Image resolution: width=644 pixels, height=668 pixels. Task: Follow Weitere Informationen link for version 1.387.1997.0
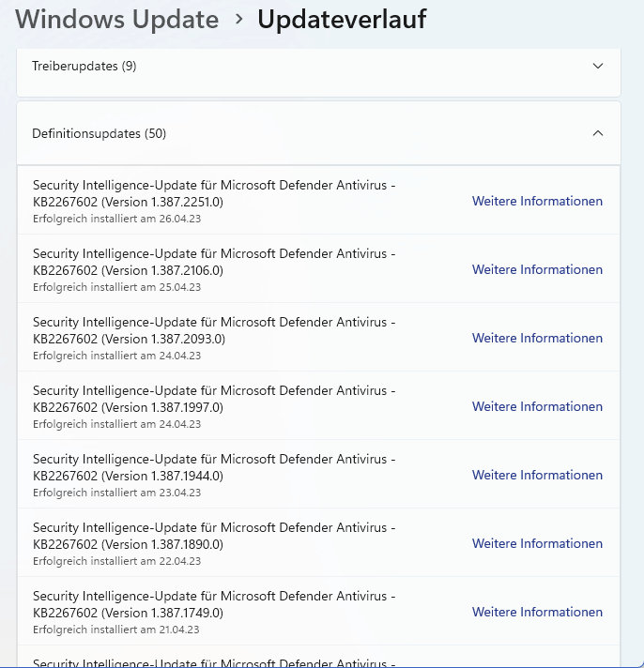537,406
